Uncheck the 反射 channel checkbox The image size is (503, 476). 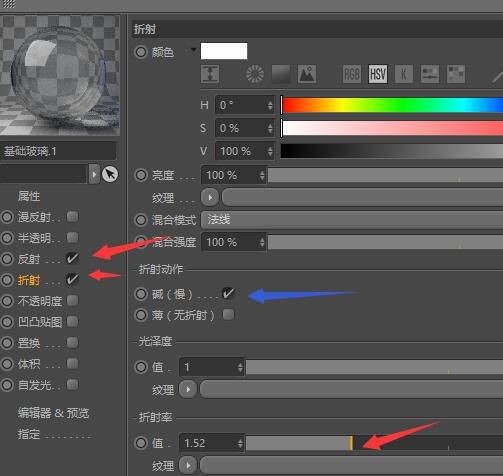click(x=72, y=258)
